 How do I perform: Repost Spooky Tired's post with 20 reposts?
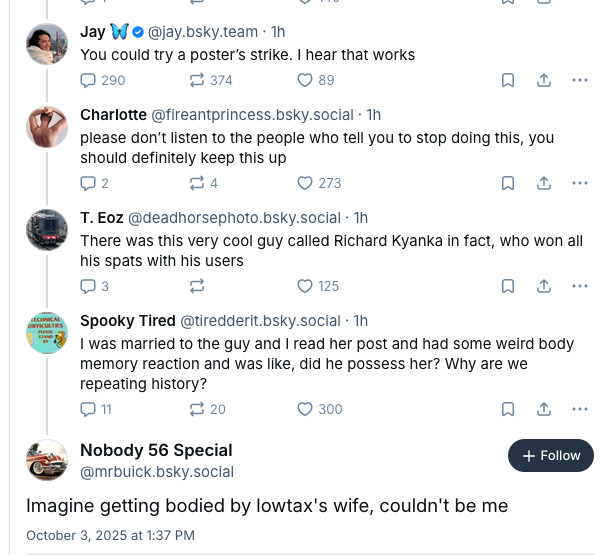(x=197, y=409)
